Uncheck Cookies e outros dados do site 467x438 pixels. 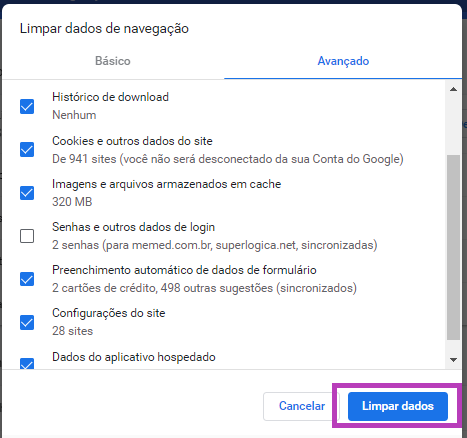(x=27, y=149)
